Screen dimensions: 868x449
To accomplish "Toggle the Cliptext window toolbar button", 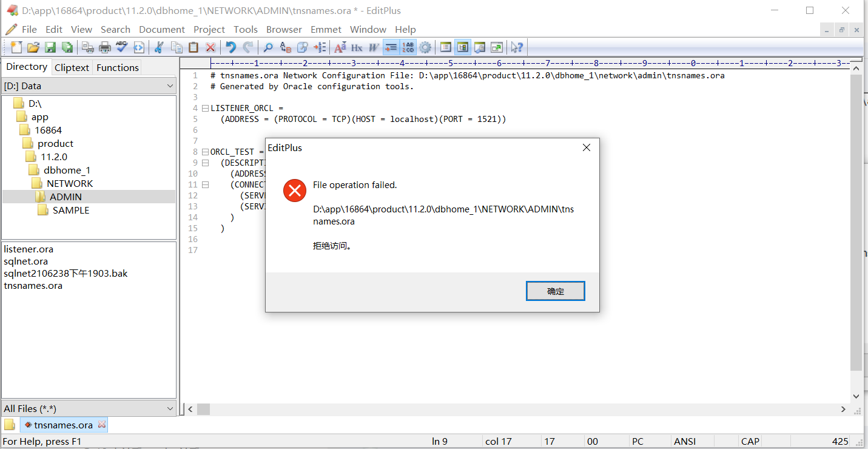I will (446, 47).
